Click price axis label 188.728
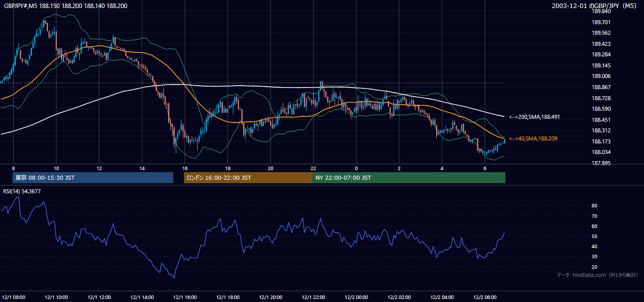The width and height of the screenshot is (644, 302). tap(601, 98)
